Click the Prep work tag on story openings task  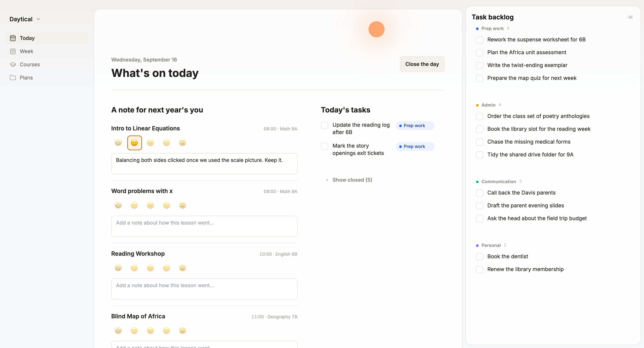(x=415, y=147)
